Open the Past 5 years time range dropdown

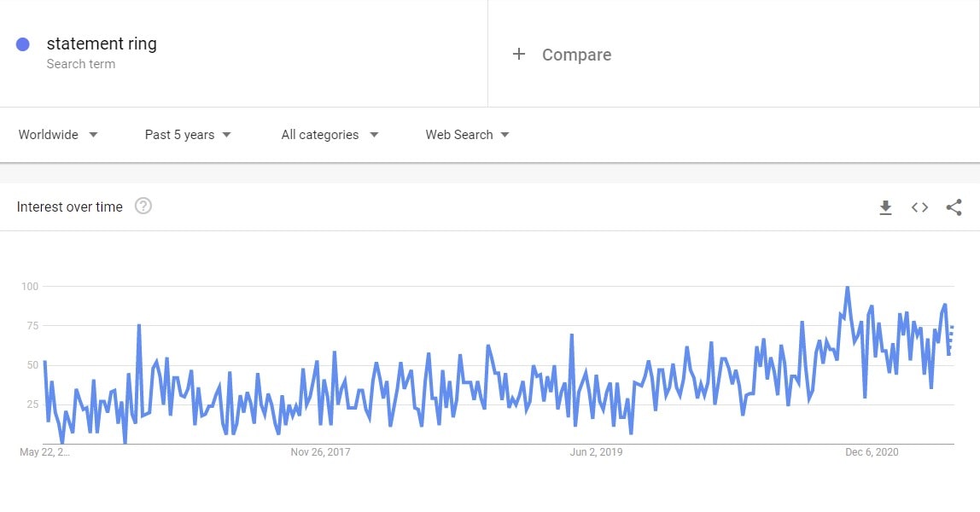pyautogui.click(x=188, y=135)
